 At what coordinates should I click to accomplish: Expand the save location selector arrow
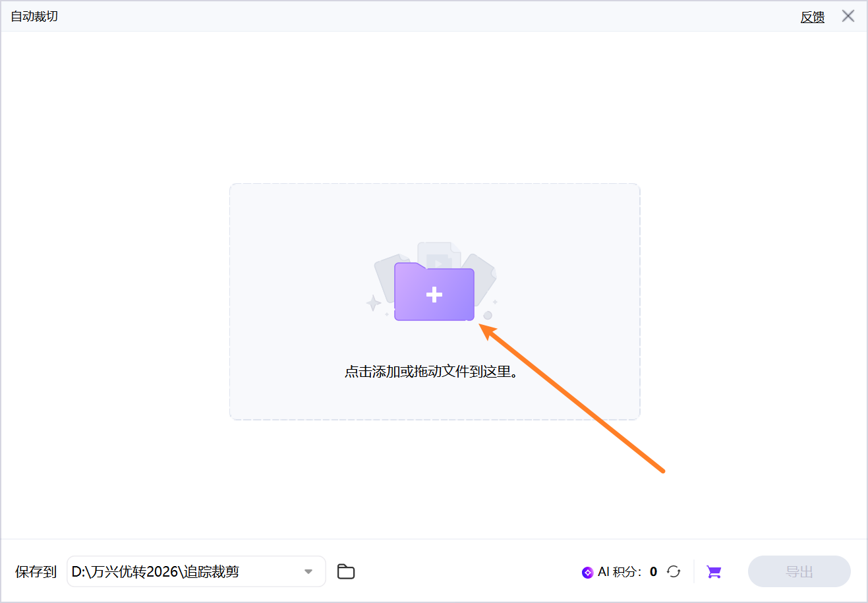click(x=308, y=571)
